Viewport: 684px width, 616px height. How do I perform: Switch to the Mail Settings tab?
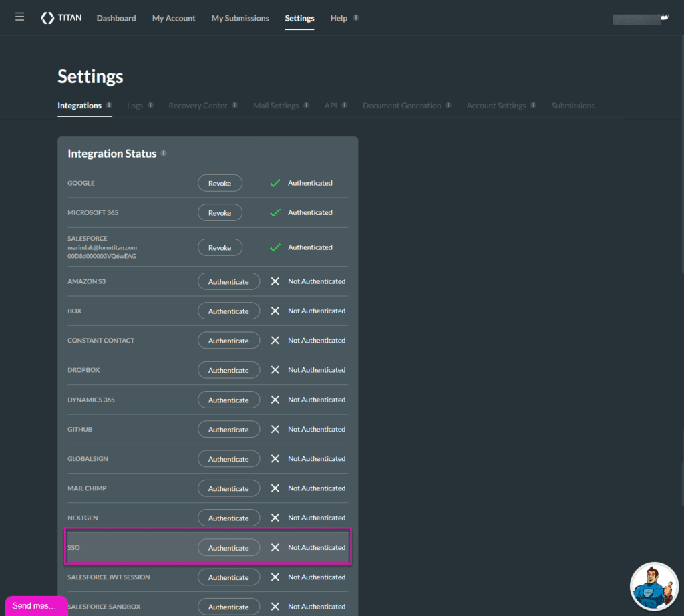tap(275, 106)
